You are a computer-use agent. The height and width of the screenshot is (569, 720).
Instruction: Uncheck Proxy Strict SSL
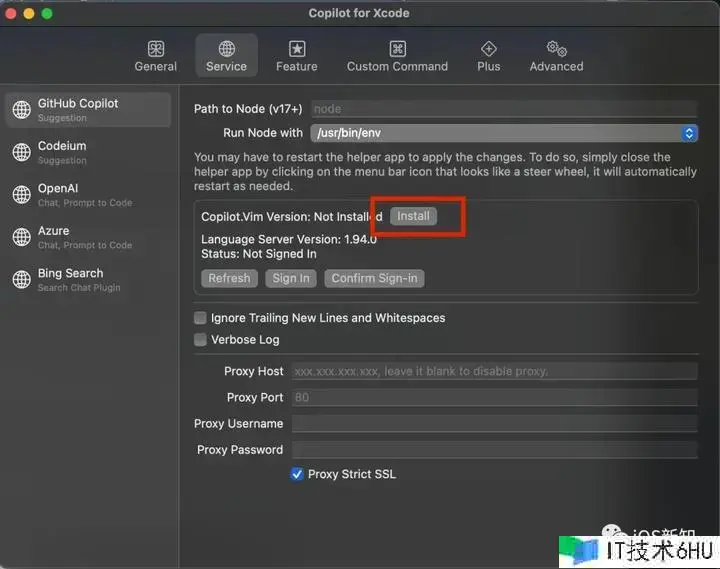click(x=297, y=474)
